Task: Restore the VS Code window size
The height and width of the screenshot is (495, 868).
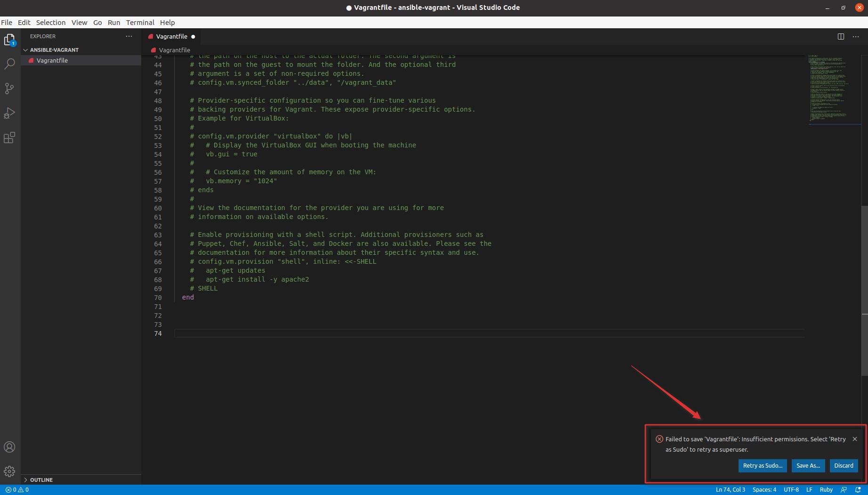Action: pos(843,8)
